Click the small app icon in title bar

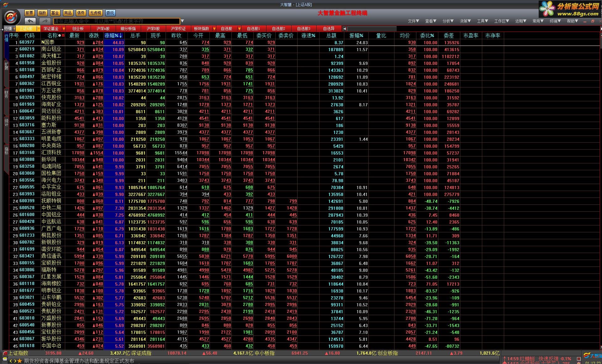coord(5,4)
